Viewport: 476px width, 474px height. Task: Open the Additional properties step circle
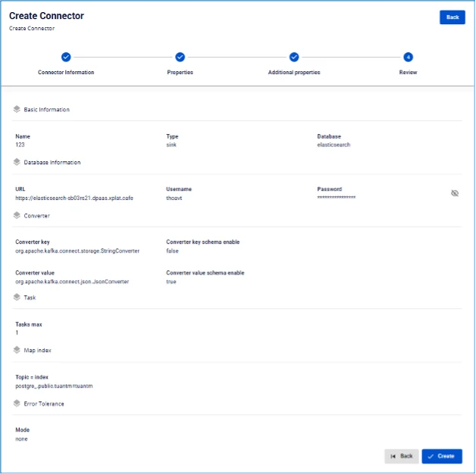tap(294, 57)
